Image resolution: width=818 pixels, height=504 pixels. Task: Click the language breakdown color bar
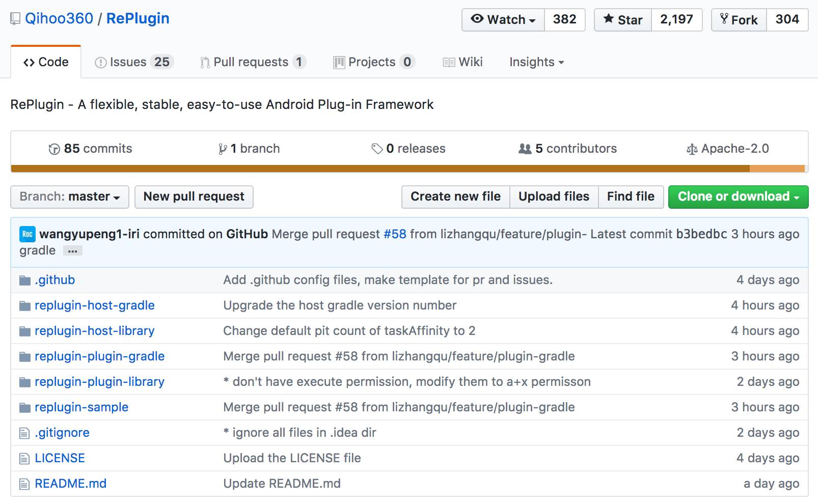[x=407, y=169]
